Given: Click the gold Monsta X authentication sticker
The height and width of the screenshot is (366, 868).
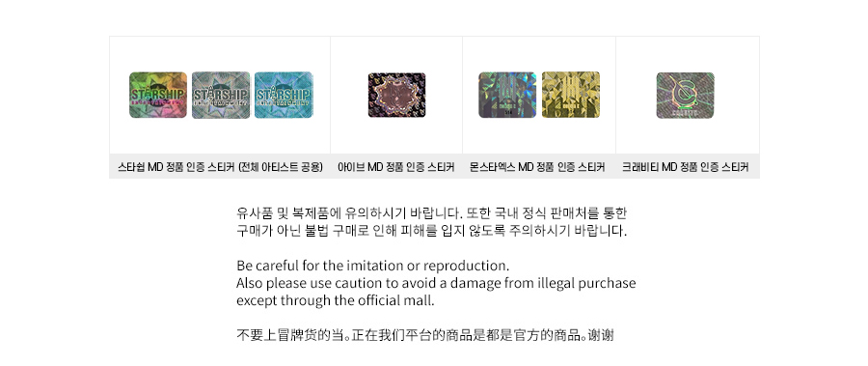Looking at the screenshot, I should coord(571,95).
